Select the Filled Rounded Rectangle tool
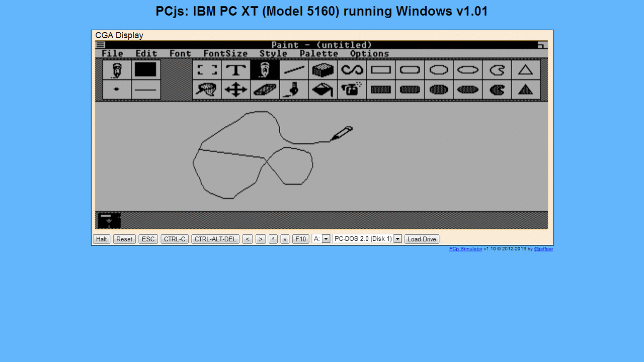This screenshot has width=644, height=362. point(410,89)
